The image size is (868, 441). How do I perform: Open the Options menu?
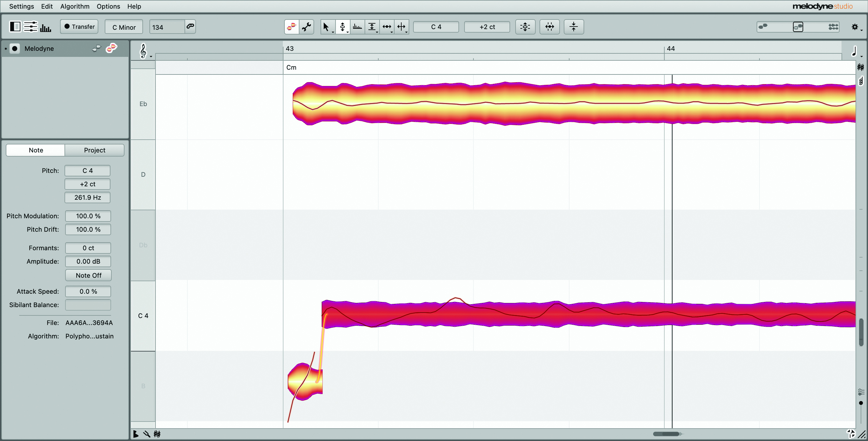[x=108, y=6]
